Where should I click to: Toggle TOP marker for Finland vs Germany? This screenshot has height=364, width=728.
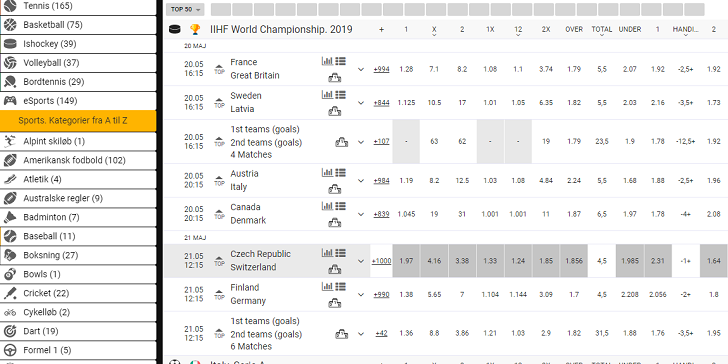[x=219, y=294]
